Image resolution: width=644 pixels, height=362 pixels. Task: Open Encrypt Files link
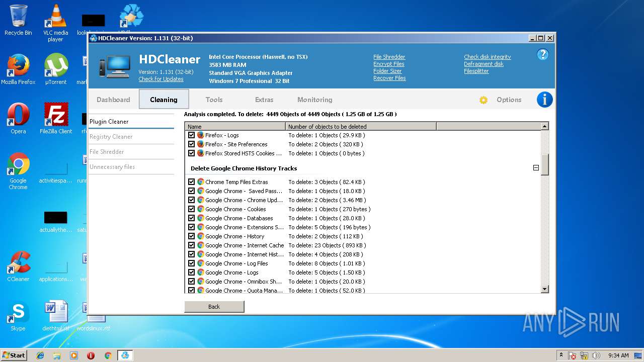[x=388, y=64]
